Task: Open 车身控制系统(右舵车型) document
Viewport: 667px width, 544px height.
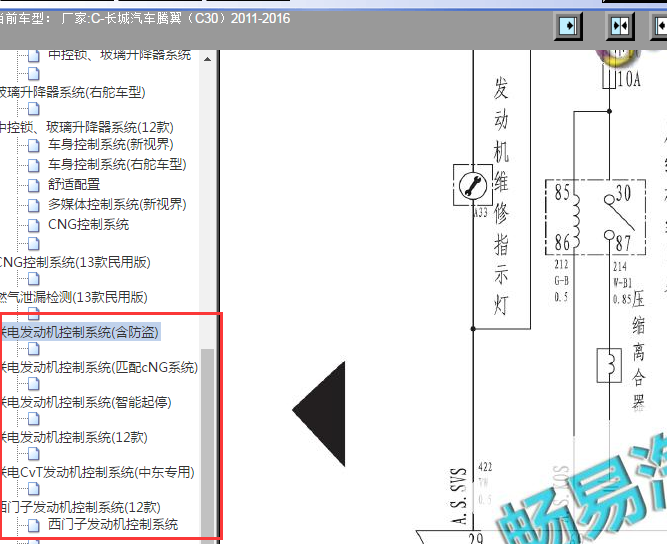Action: tap(117, 165)
